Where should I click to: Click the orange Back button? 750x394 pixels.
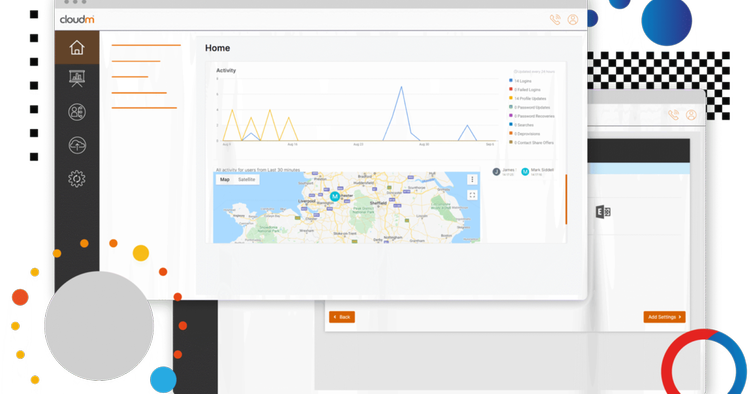pyautogui.click(x=342, y=317)
